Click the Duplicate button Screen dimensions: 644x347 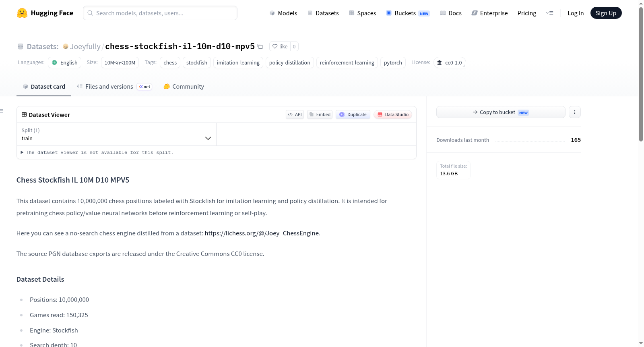pyautogui.click(x=353, y=114)
